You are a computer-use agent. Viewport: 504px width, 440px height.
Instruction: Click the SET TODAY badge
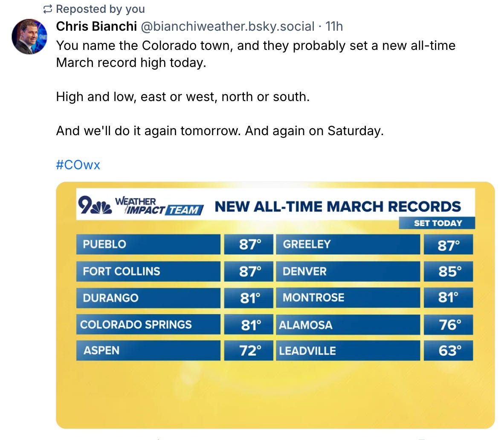pos(437,223)
